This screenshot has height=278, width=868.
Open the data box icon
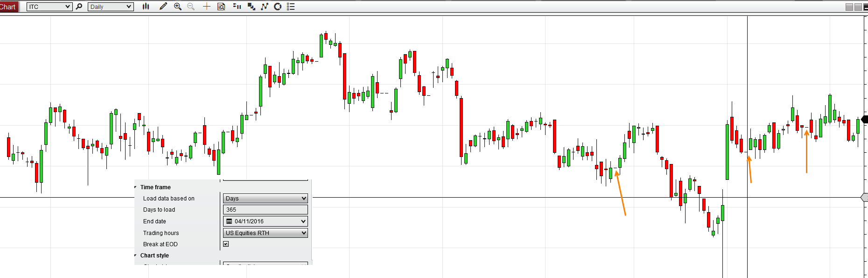pos(221,7)
